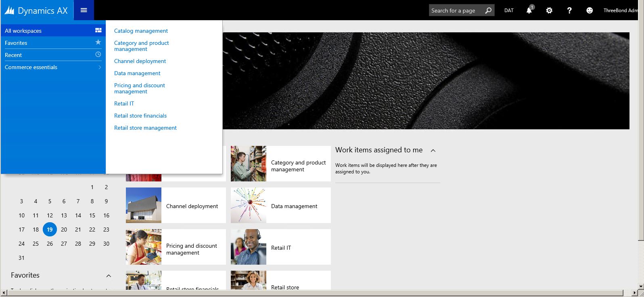Screen dimensions: 644x297
Task: Click the Work items assigned to me heading
Action: pyautogui.click(x=379, y=150)
